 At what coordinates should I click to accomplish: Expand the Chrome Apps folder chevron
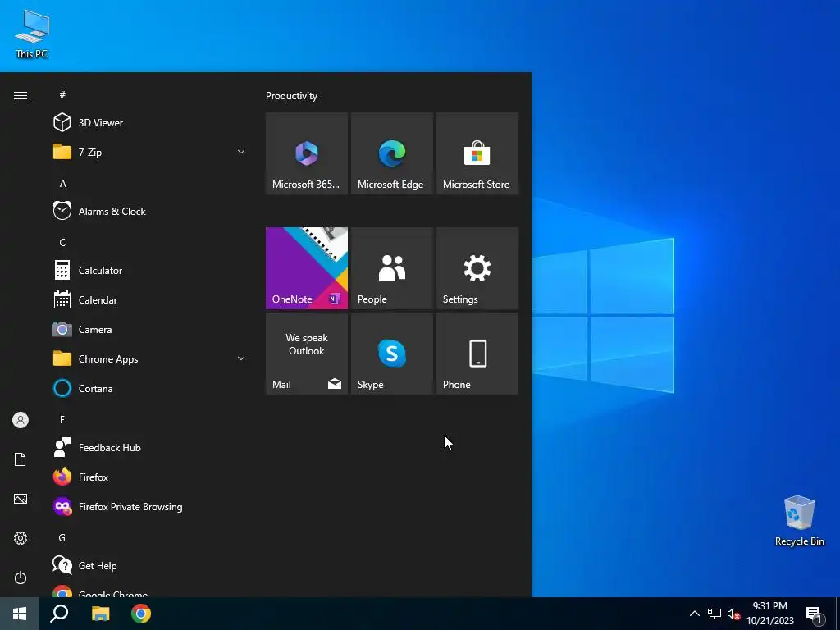pos(241,358)
